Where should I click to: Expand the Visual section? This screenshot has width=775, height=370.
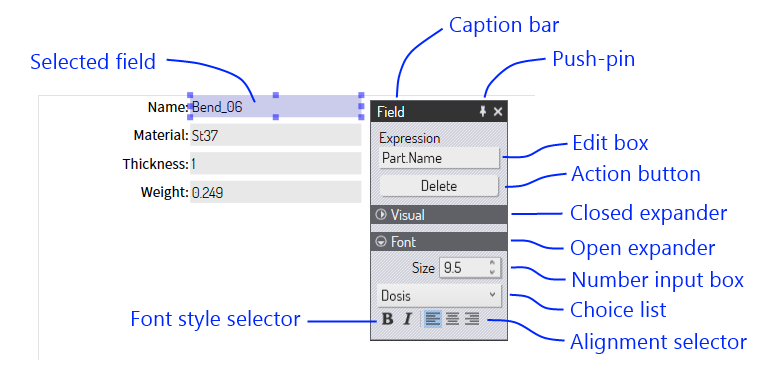[x=439, y=215]
